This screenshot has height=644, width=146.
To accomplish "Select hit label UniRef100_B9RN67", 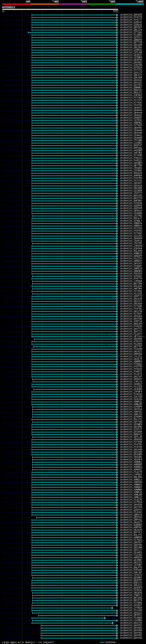I will [131, 87].
